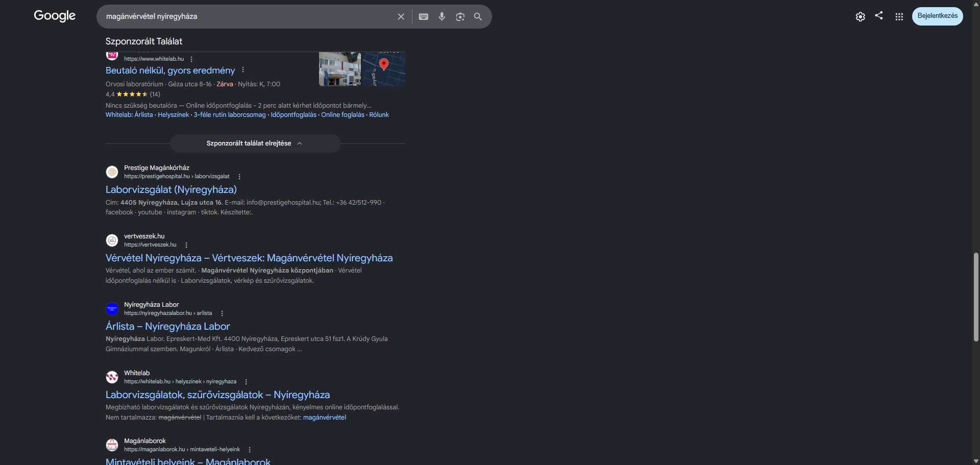Open the Online foglalás sitelink
The height and width of the screenshot is (465, 980).
point(342,115)
